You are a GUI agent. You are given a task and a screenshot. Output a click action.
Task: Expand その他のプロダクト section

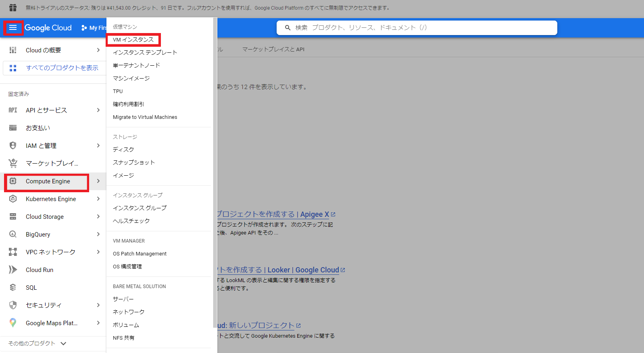[37, 343]
